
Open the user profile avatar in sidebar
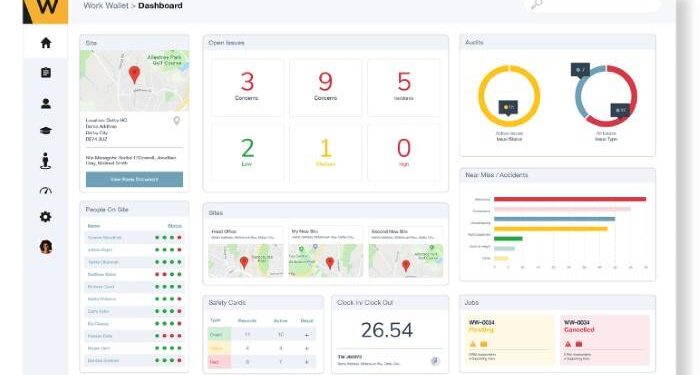46,246
